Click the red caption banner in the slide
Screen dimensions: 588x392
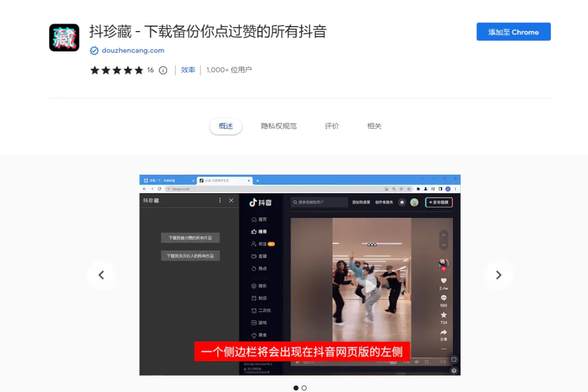302,352
